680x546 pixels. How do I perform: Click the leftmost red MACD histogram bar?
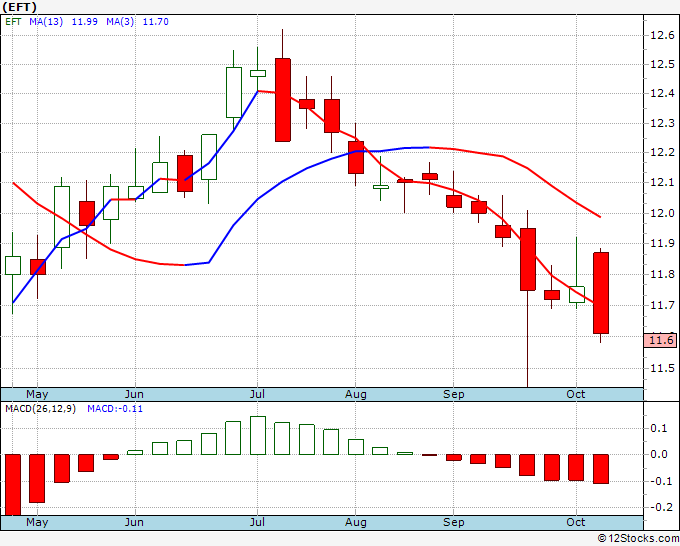[x=13, y=485]
